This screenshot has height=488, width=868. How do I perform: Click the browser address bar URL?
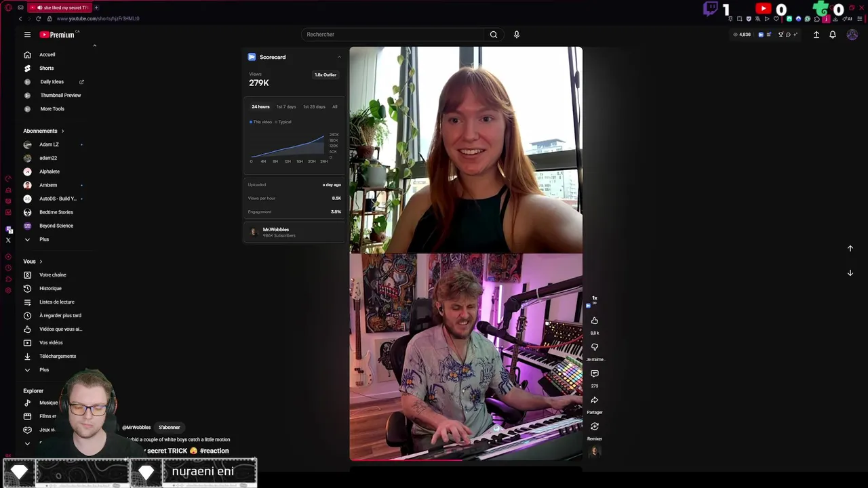tap(98, 18)
